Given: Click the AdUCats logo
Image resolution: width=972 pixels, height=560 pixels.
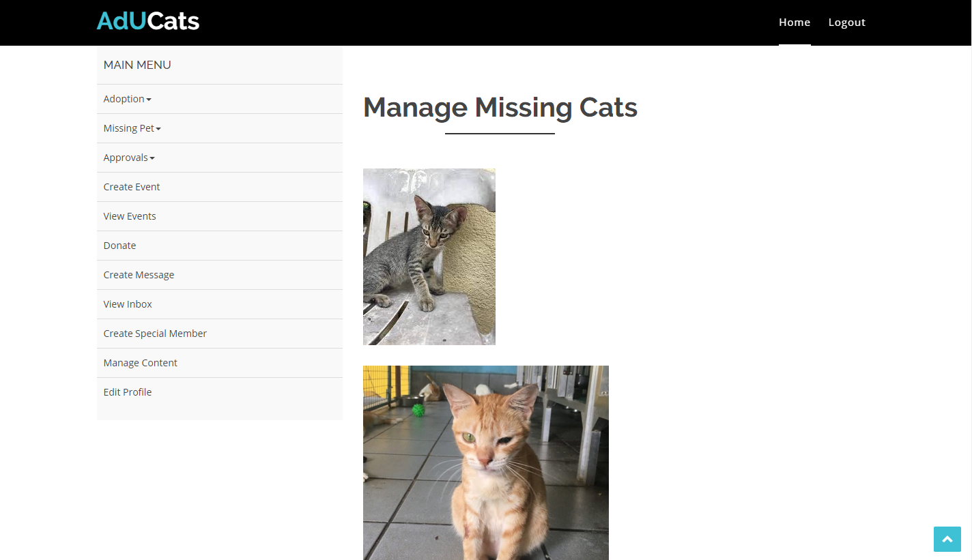Looking at the screenshot, I should [148, 22].
